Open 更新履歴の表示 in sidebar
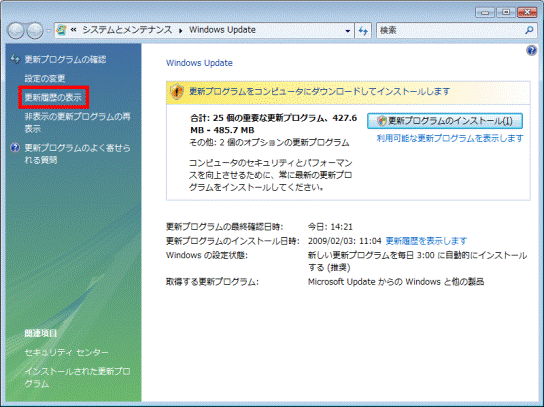 (x=53, y=97)
